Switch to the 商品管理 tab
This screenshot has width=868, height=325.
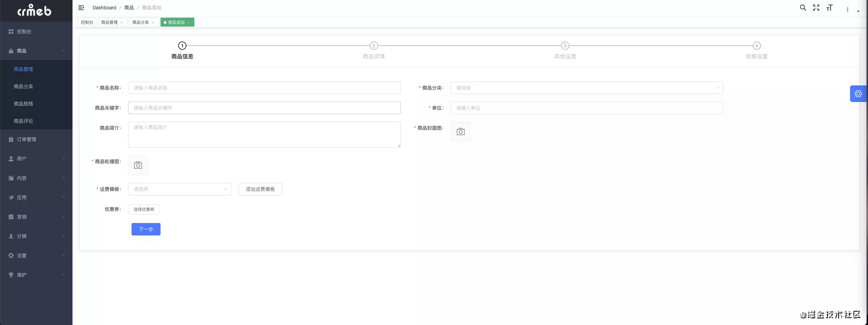tap(110, 22)
